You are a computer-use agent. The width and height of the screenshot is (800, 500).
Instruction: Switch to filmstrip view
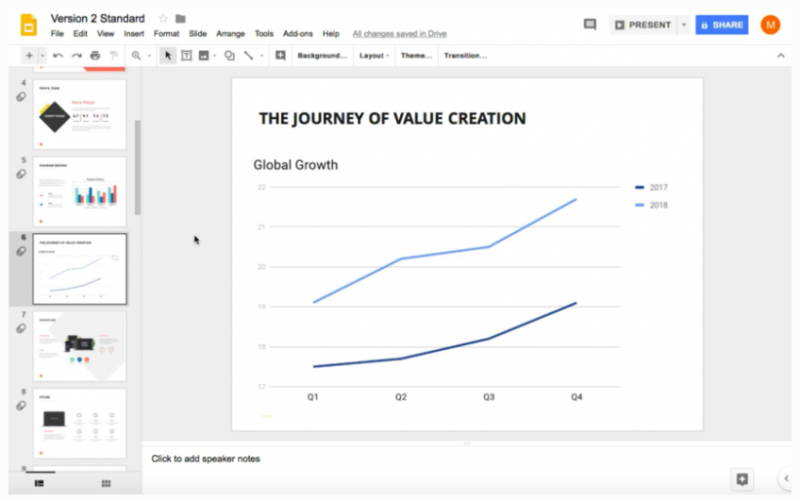click(39, 483)
